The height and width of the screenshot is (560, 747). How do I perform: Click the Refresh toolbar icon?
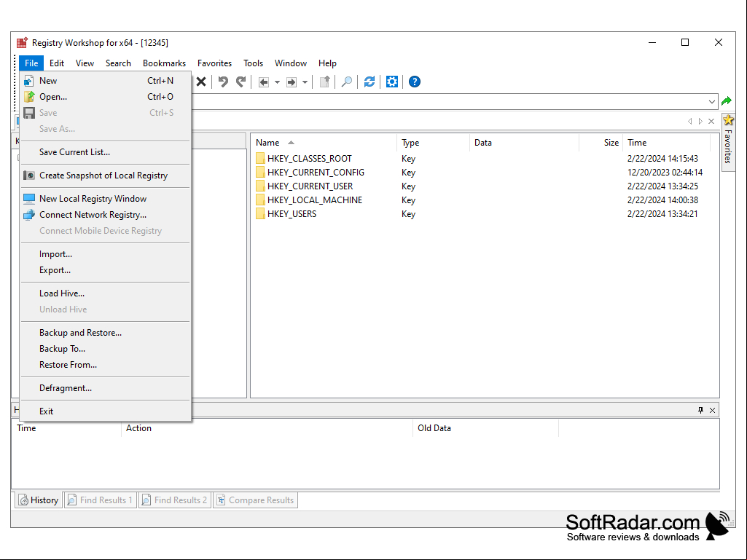pyautogui.click(x=369, y=82)
